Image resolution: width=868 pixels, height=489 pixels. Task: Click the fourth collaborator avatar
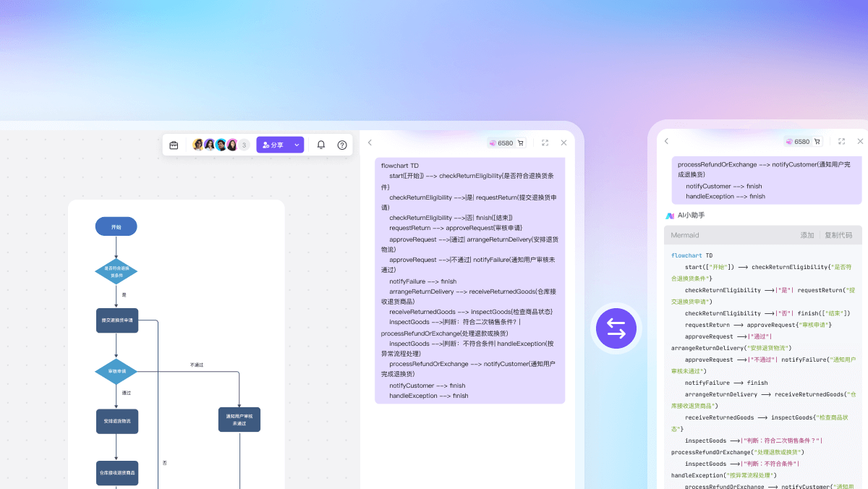click(232, 145)
